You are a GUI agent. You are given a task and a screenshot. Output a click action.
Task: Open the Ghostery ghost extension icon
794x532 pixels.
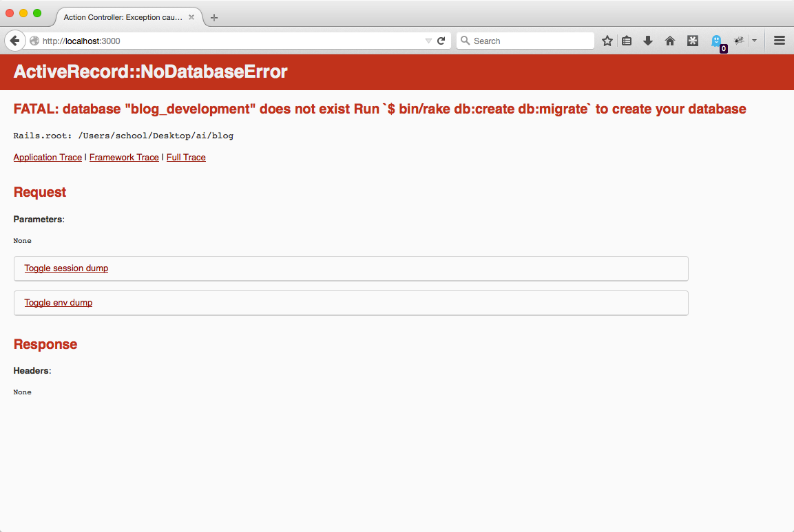click(717, 41)
